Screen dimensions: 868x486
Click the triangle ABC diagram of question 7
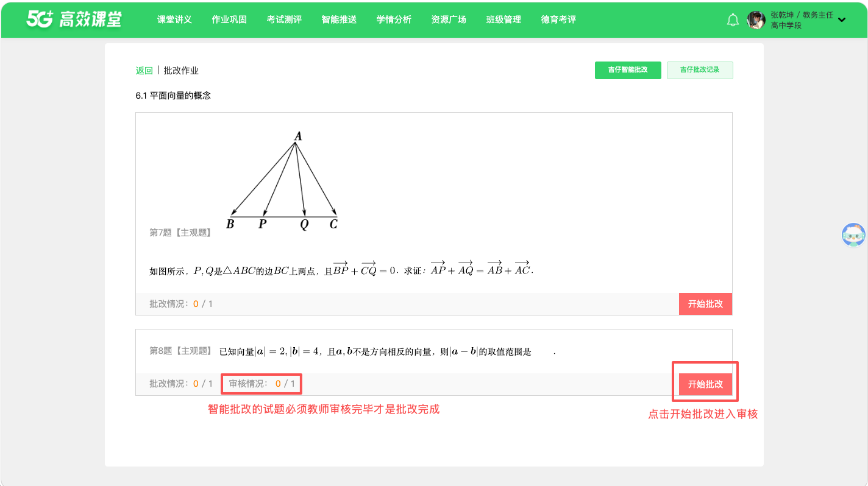[282, 180]
